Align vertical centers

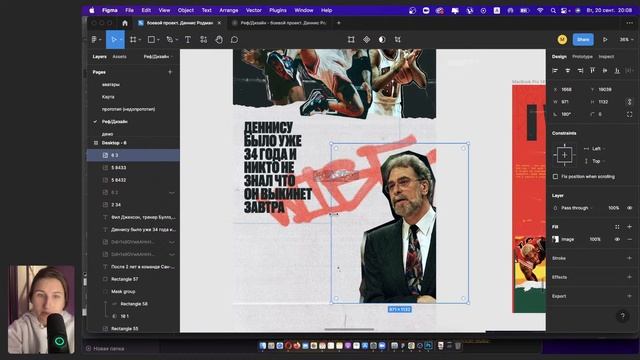click(x=605, y=71)
